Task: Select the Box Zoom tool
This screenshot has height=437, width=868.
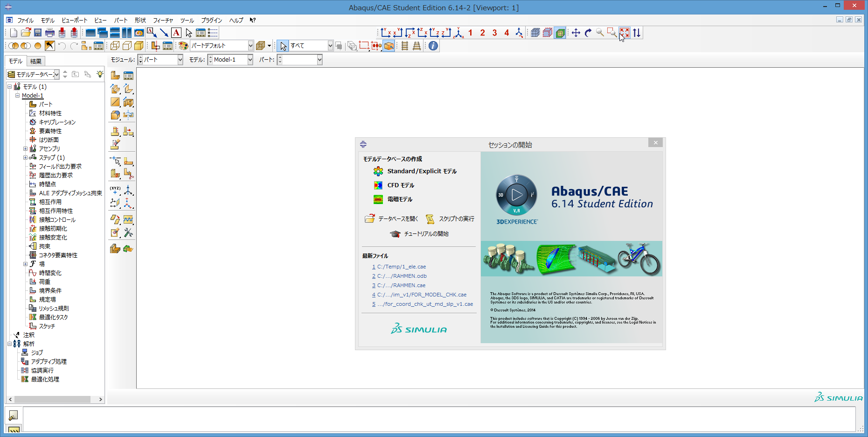Action: point(611,33)
